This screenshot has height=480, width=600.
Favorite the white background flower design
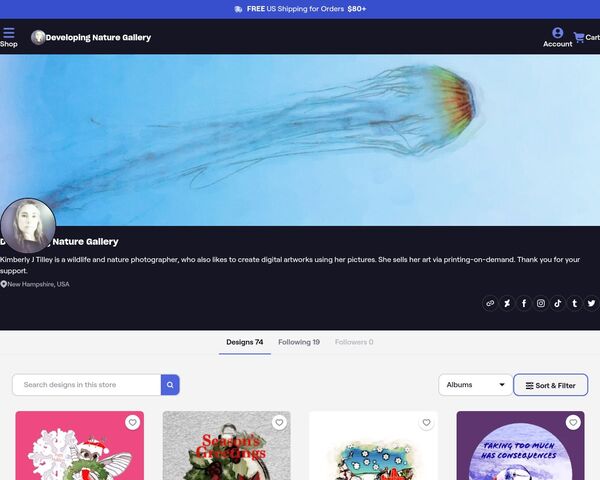426,423
